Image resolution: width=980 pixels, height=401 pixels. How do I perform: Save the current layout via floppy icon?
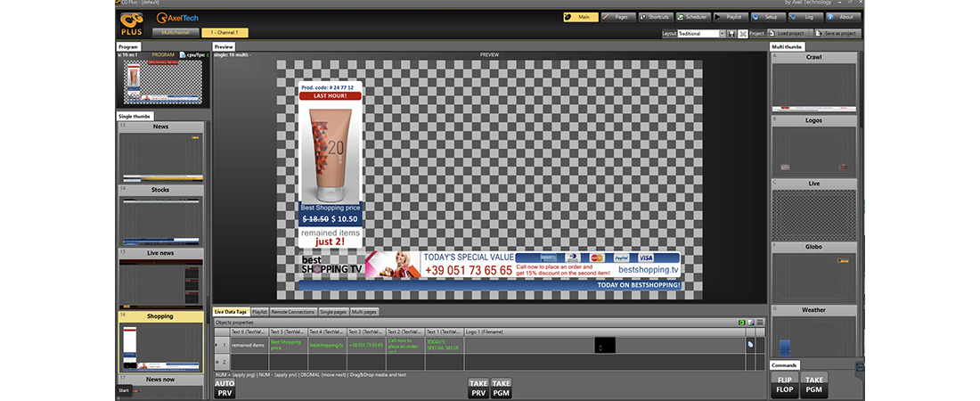731,34
